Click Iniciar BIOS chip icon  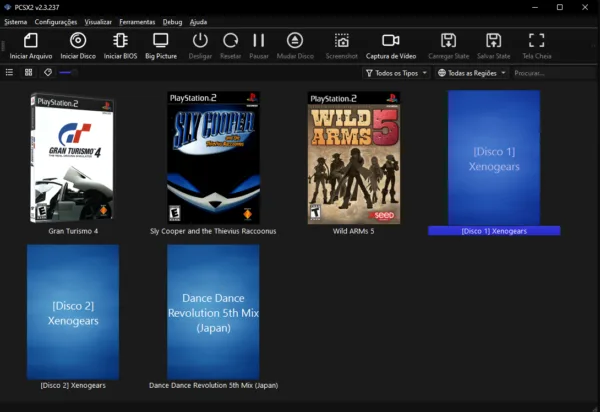pos(121,41)
